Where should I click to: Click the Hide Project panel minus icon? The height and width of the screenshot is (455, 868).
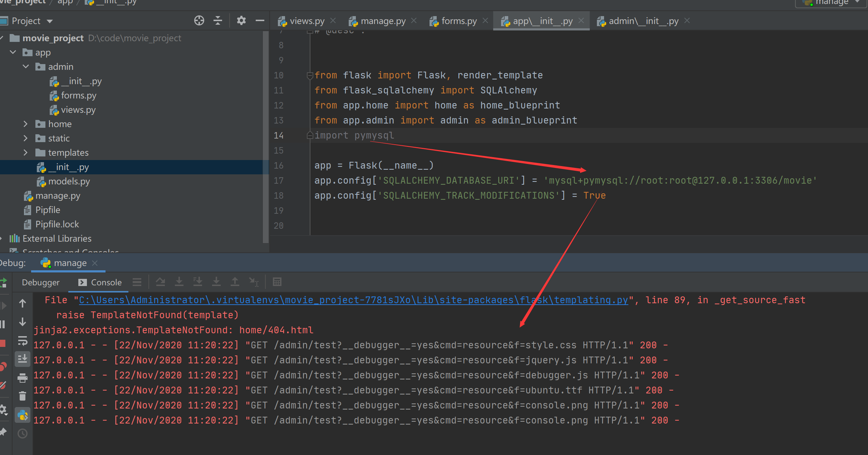click(x=260, y=21)
